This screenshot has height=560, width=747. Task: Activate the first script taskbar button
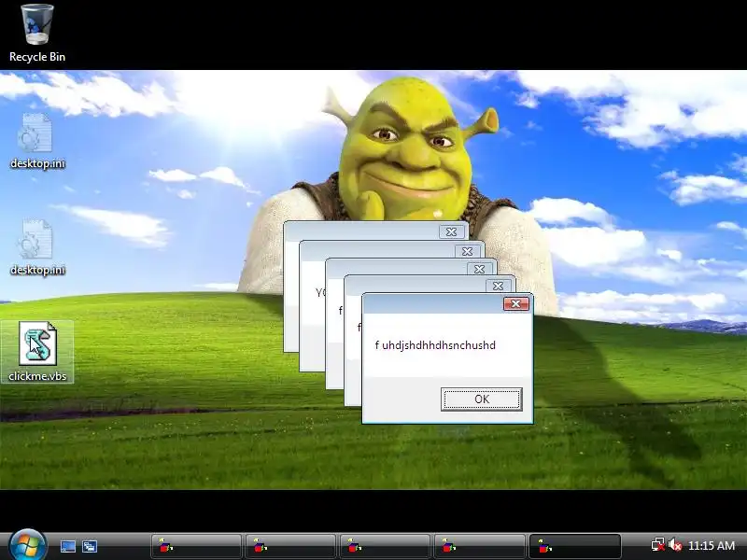click(196, 546)
